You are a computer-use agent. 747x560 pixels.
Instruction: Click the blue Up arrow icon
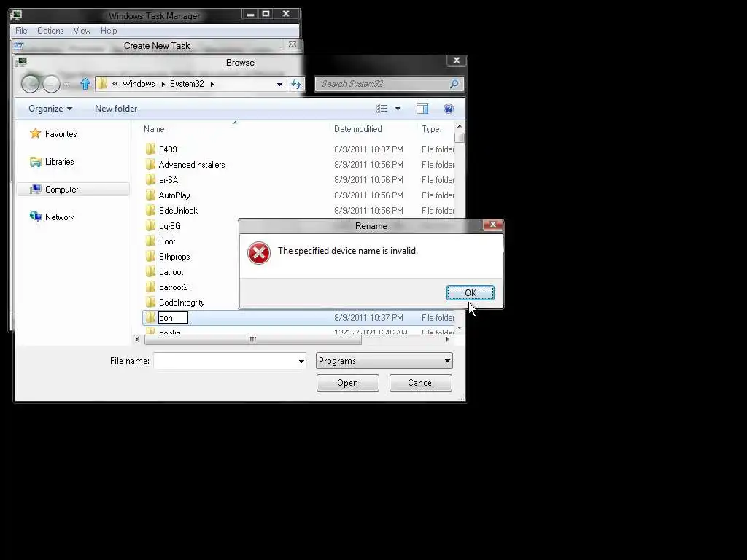[85, 84]
